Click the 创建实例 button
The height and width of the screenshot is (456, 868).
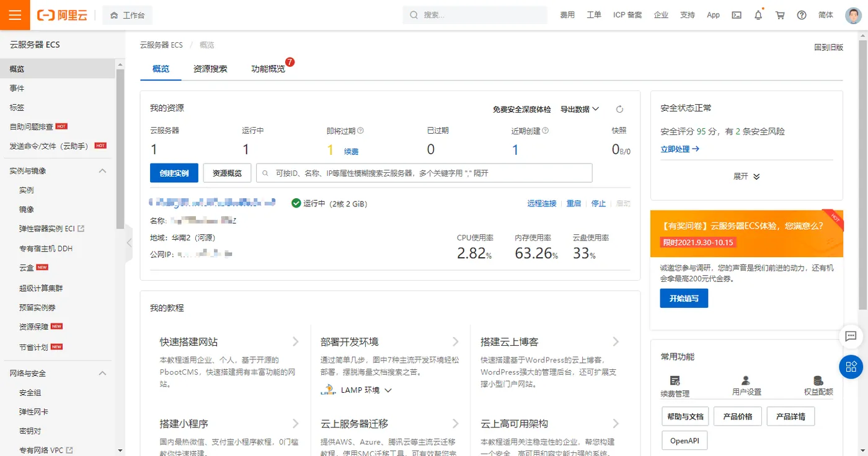[174, 173]
